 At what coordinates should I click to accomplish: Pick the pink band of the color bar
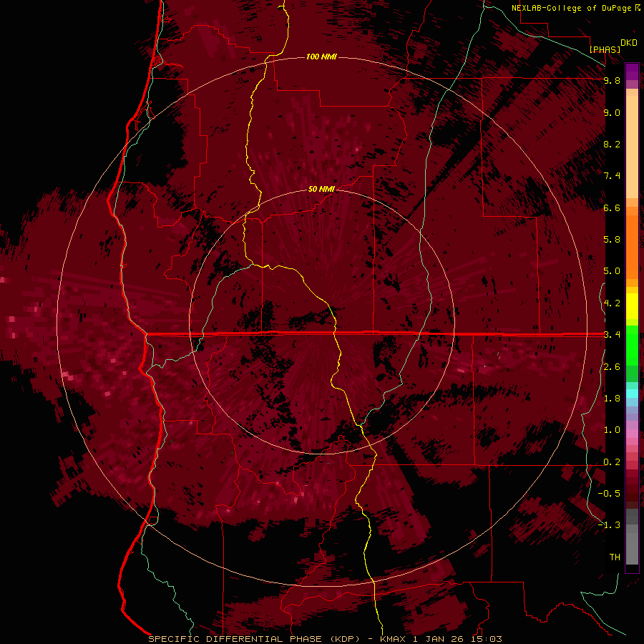[x=632, y=434]
